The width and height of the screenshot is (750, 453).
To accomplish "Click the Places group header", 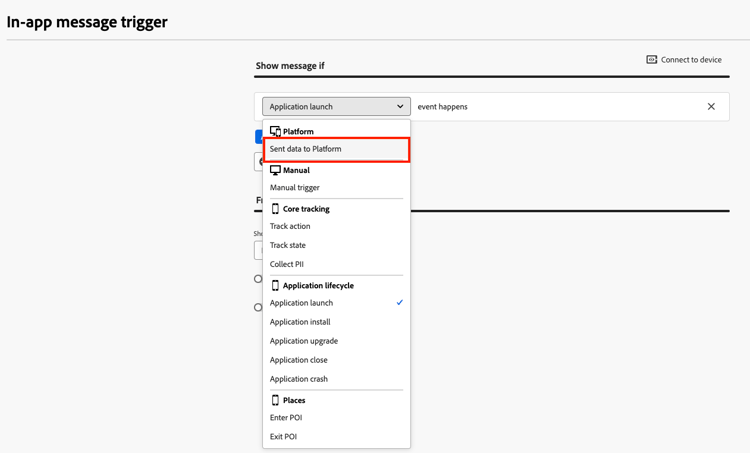I will point(288,400).
